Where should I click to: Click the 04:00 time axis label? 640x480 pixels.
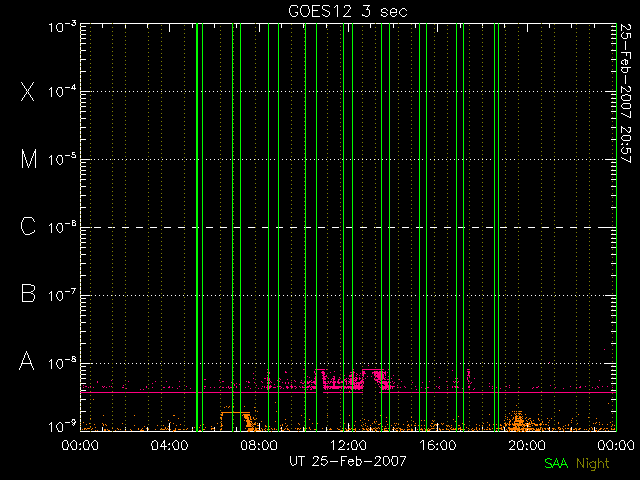click(x=169, y=445)
